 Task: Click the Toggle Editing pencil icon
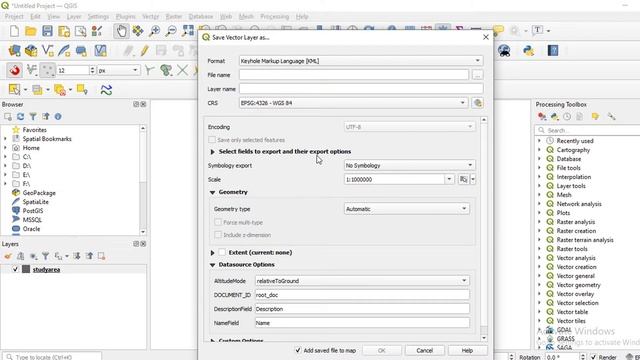(x=144, y=51)
